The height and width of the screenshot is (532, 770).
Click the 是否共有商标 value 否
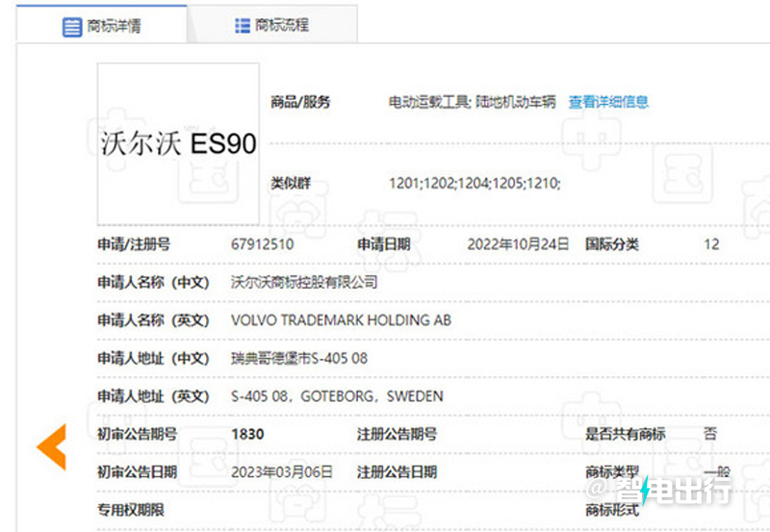[710, 434]
